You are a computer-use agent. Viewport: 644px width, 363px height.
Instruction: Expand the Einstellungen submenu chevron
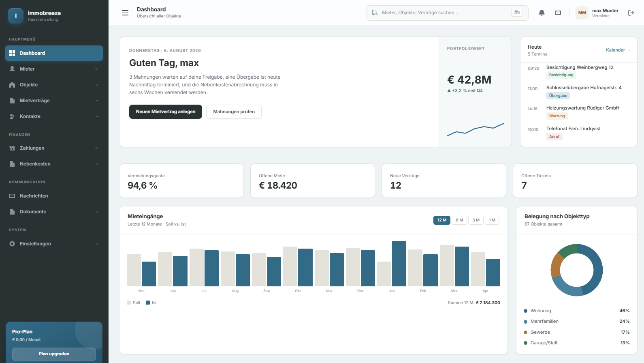point(97,244)
